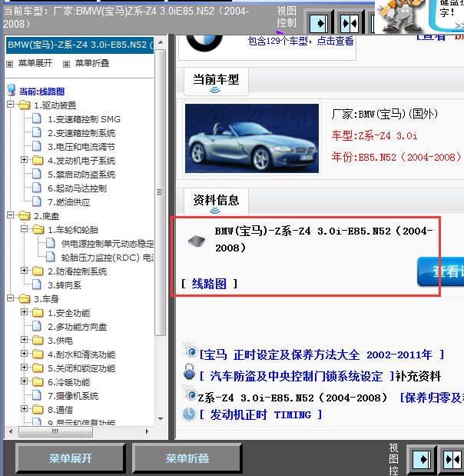
Task: Open 2.多功能方向盘 document
Action: [78, 327]
